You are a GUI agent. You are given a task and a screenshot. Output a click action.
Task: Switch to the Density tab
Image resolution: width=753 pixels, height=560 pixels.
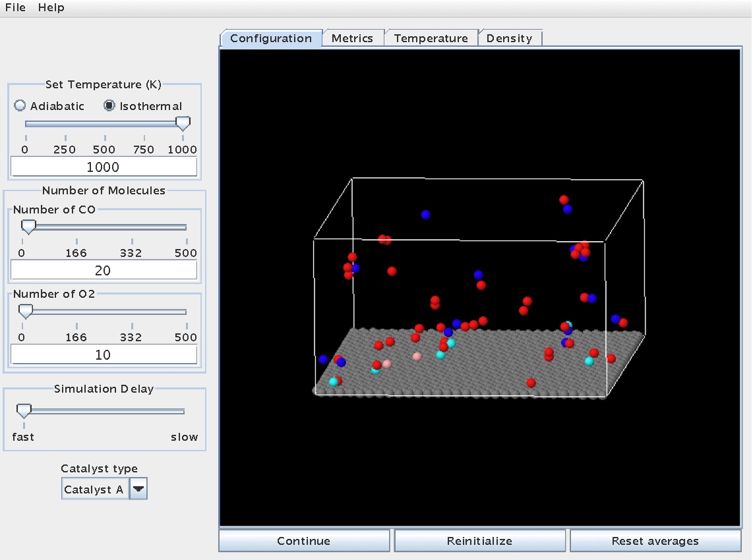510,38
